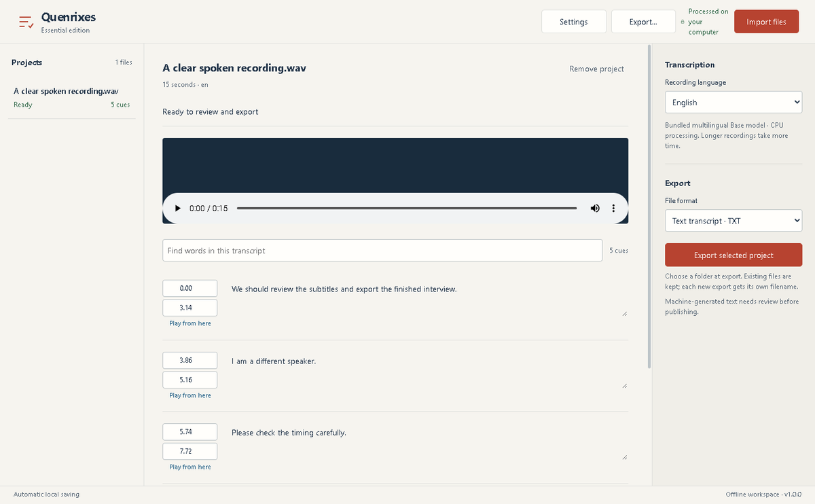Screen dimensions: 815x504
Task: Click the 0.00 start time field
Action: click(190, 288)
